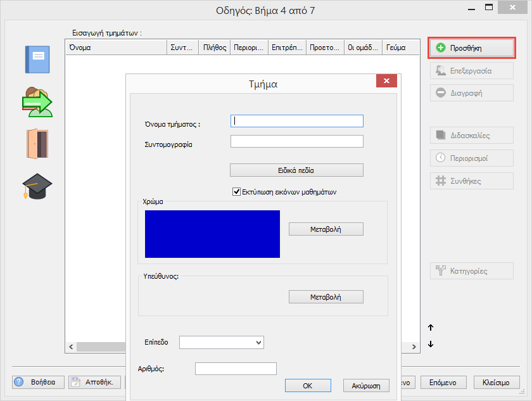This screenshot has width=532, height=401.
Task: Confirm the dialog with OK
Action: point(307,385)
